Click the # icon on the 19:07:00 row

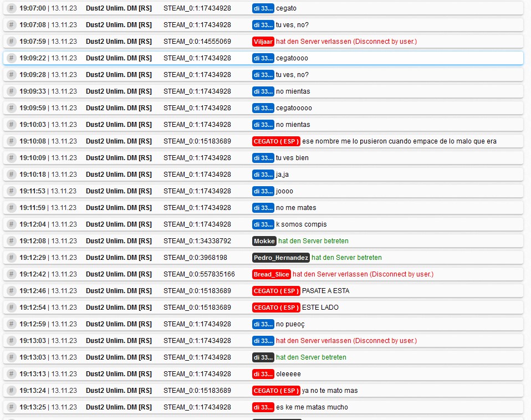coord(11,8)
